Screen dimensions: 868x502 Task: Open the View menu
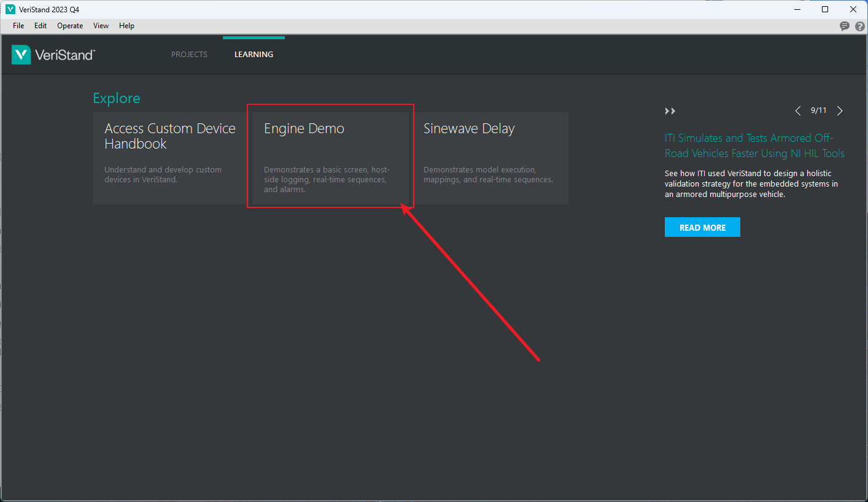[101, 26]
